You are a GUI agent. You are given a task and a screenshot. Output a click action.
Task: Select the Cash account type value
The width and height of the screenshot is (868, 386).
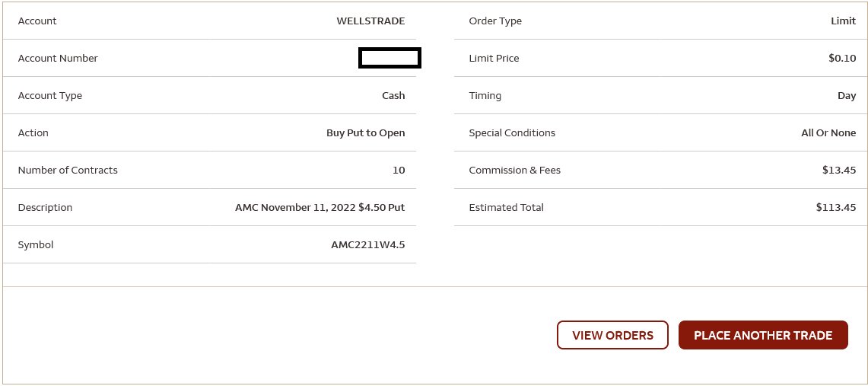click(393, 96)
